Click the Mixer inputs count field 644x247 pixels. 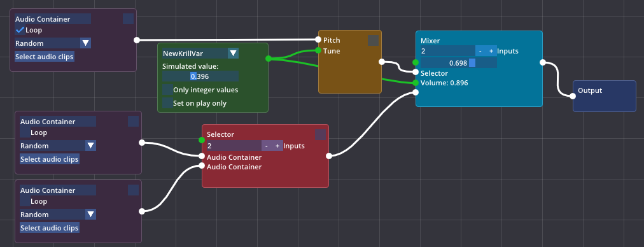click(x=447, y=51)
